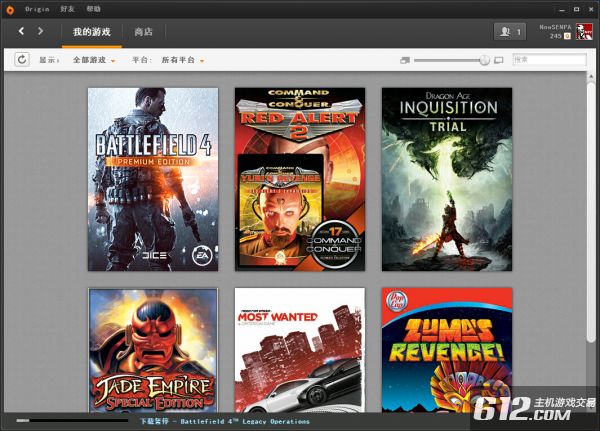Click the download progress bar

(x=72, y=421)
